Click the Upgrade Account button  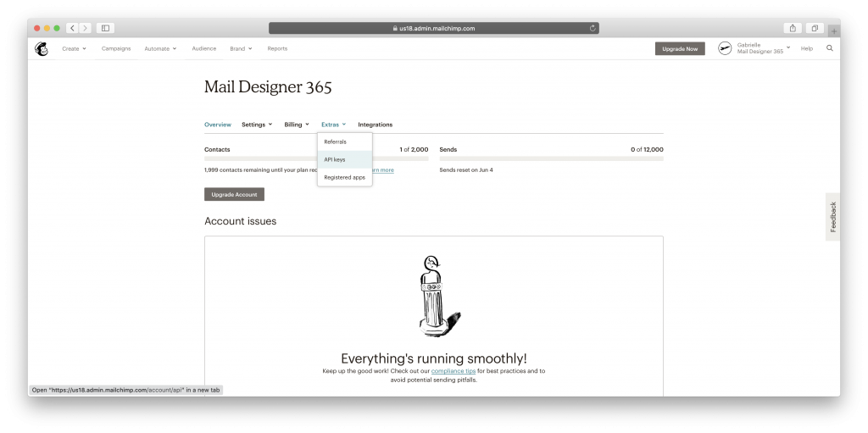(234, 194)
